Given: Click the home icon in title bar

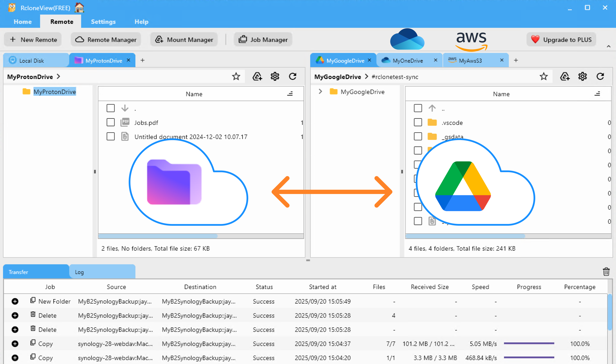Looking at the screenshot, I should [x=79, y=8].
